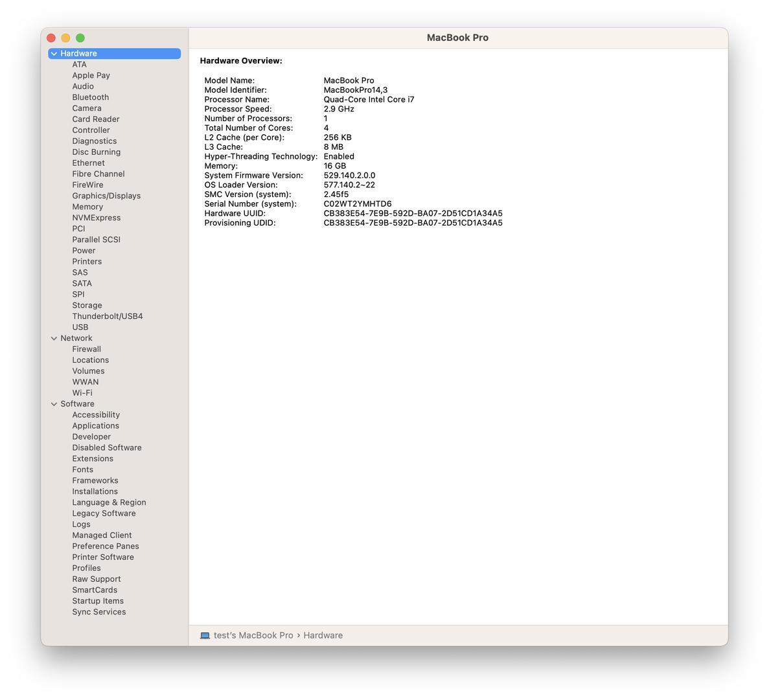Open NVMExpress details
The image size is (769, 700).
pos(96,218)
